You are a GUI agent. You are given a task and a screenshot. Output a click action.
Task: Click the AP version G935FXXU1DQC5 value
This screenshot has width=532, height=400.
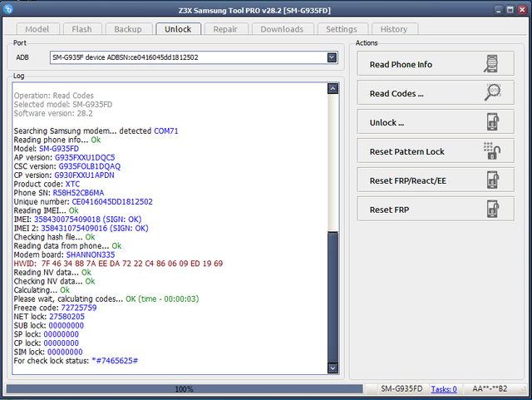[x=85, y=157]
